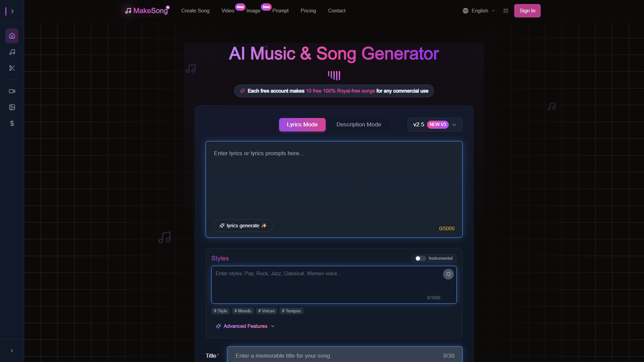Screen dimensions: 644x362
Task: Open the v2.5 model version dropdown
Action: tap(435, 125)
